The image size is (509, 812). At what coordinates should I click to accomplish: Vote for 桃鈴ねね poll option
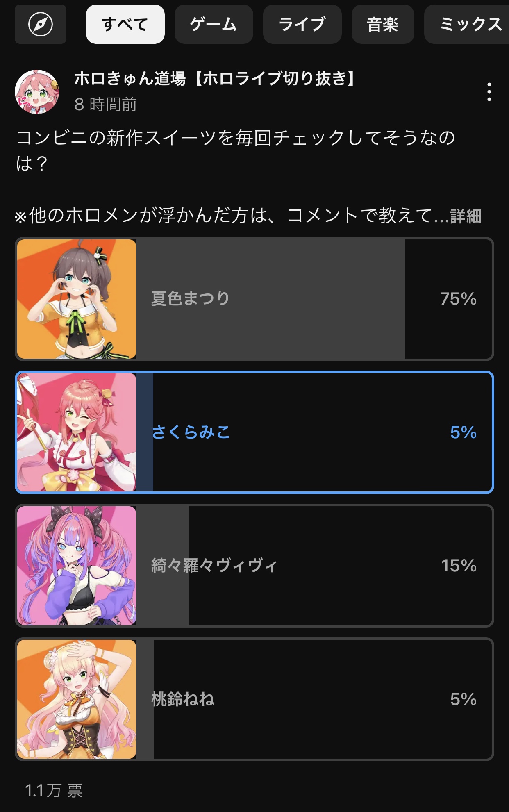pyautogui.click(x=254, y=699)
